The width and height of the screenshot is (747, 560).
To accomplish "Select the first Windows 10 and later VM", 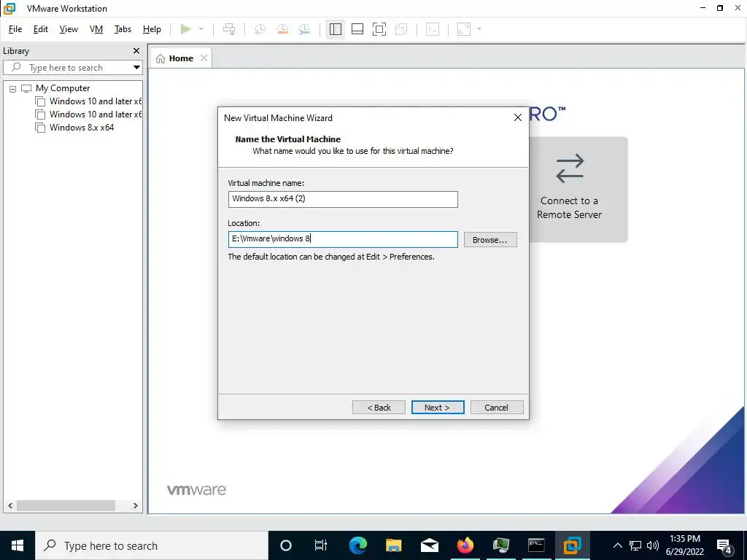I will tap(88, 101).
